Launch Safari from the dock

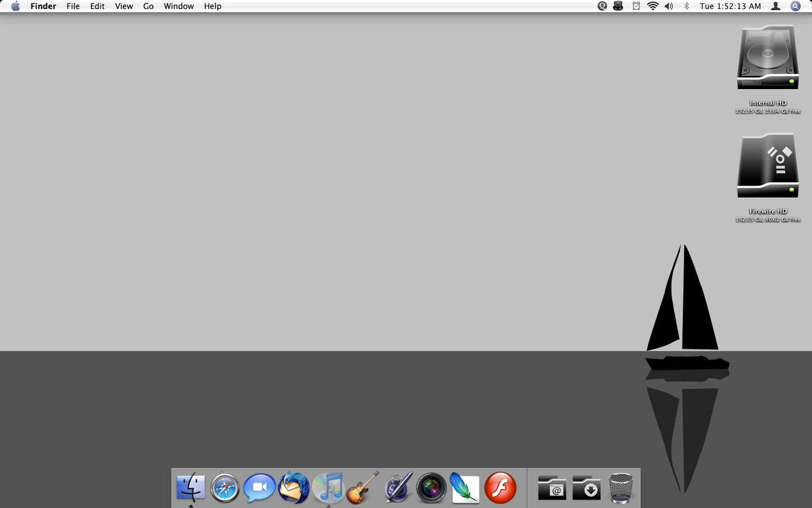point(225,488)
